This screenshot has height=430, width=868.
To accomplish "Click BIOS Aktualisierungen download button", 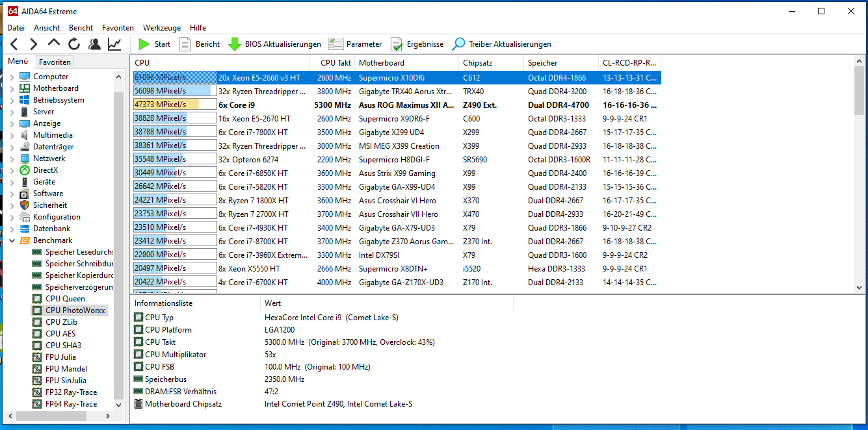I will [275, 44].
